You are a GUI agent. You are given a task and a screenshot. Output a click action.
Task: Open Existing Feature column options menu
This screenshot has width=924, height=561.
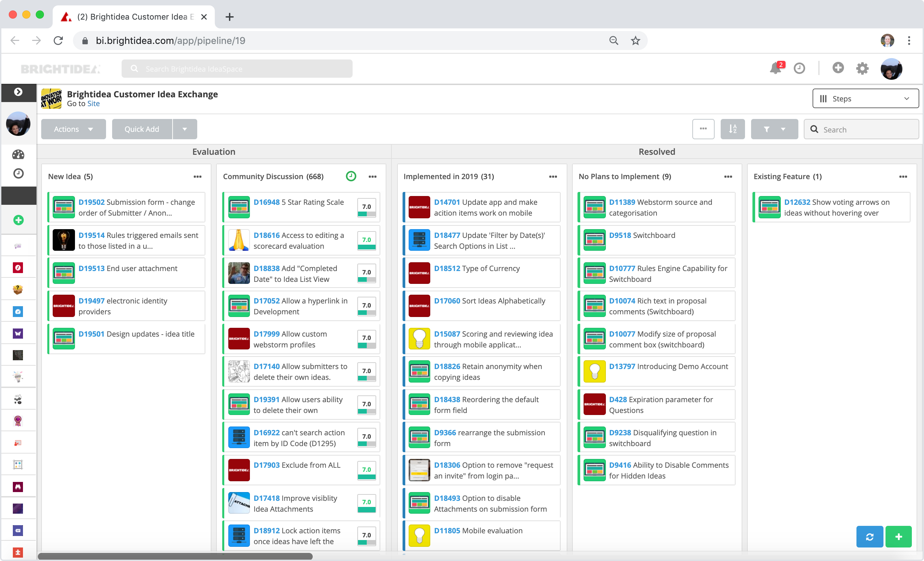pos(903,176)
